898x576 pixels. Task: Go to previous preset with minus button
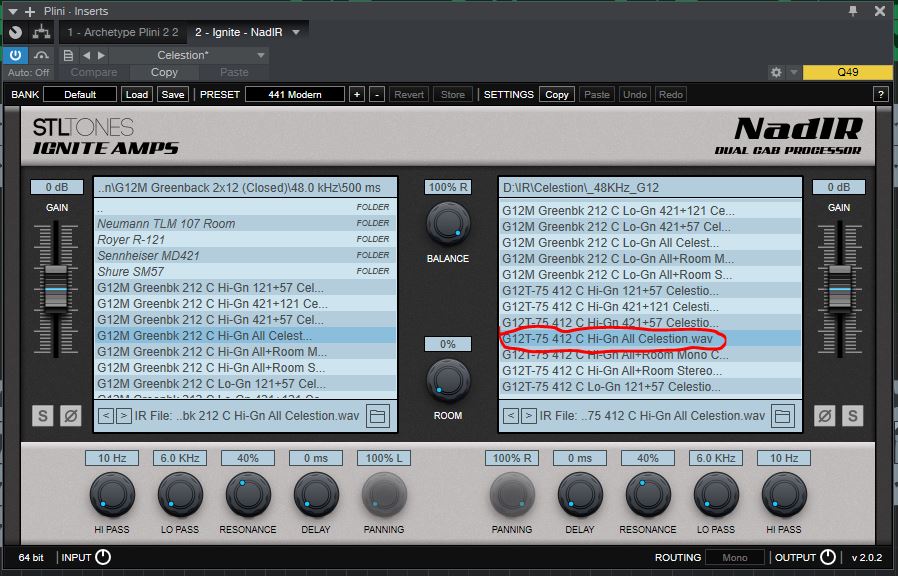click(x=377, y=94)
